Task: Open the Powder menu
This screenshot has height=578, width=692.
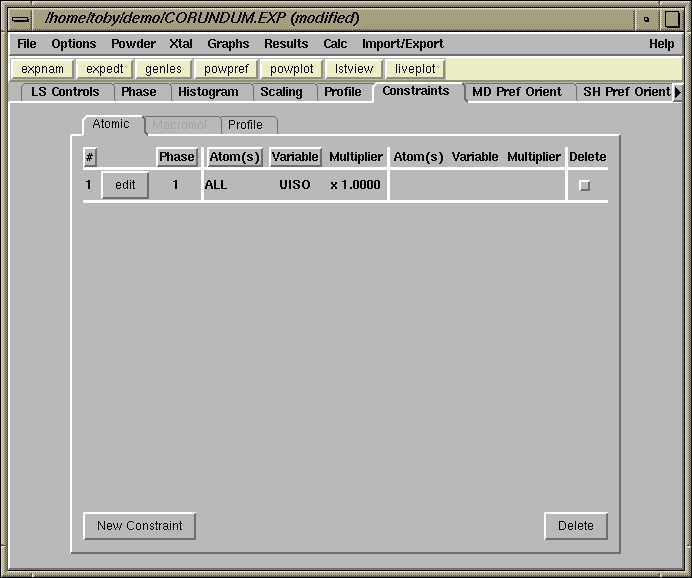Action: click(x=133, y=44)
